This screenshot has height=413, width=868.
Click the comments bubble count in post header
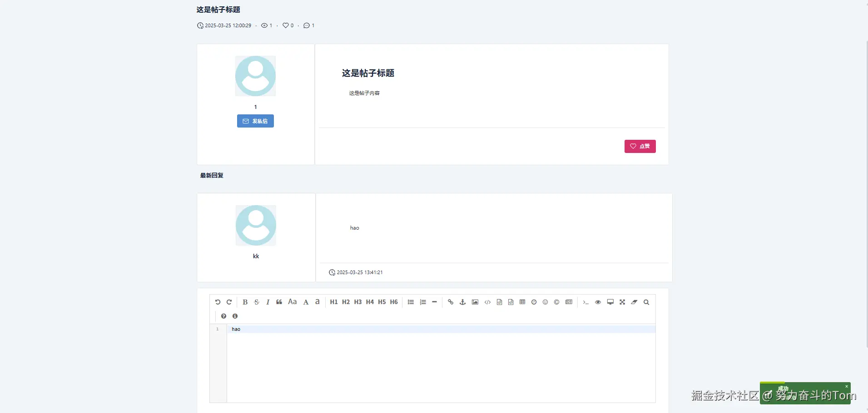click(x=309, y=25)
